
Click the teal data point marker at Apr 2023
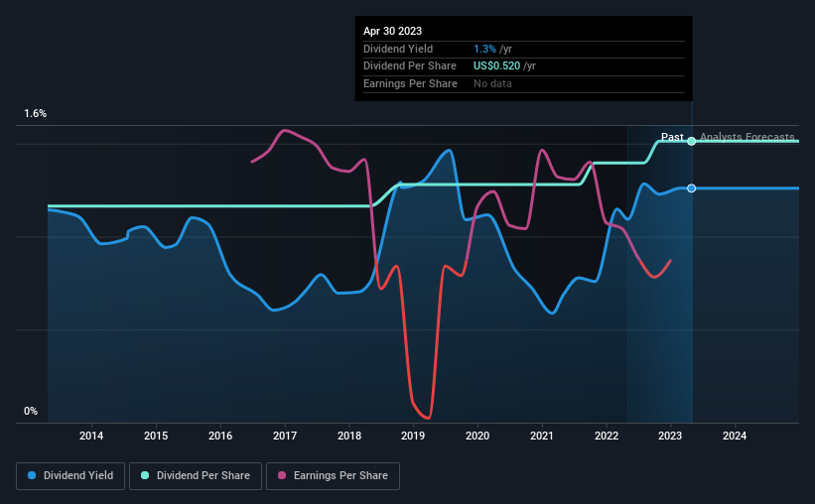691,141
